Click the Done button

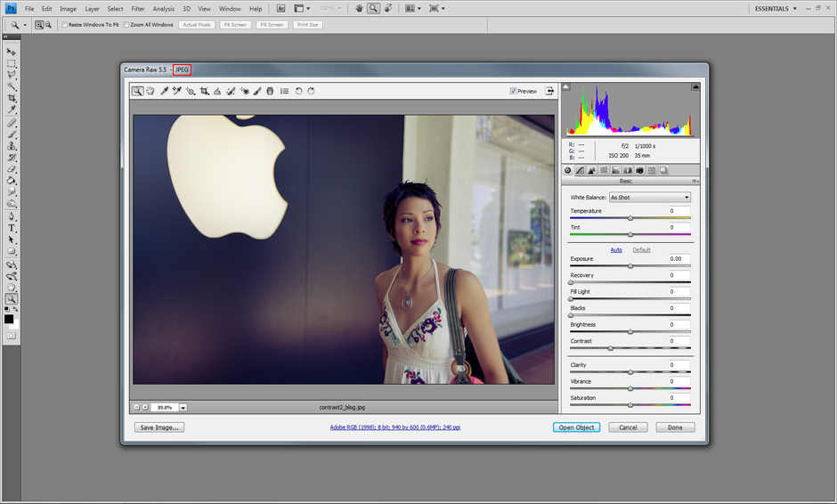pos(675,427)
